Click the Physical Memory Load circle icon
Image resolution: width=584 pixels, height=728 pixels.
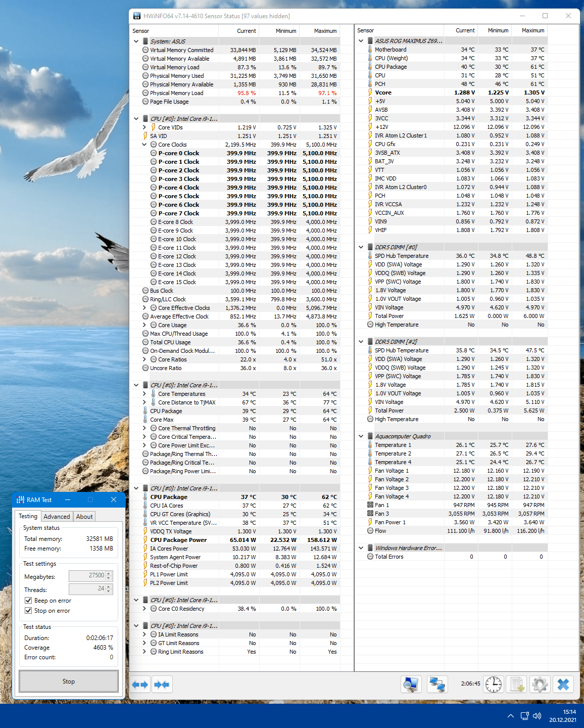[x=145, y=93]
